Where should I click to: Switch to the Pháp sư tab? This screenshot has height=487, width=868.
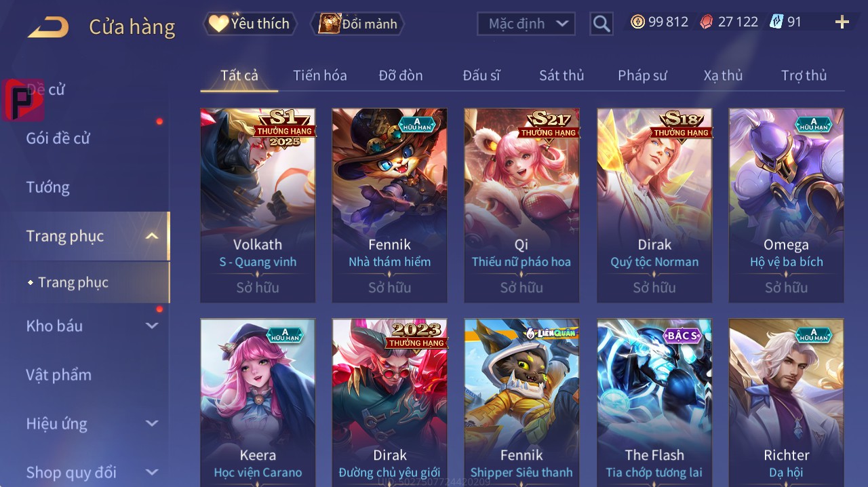(x=642, y=75)
